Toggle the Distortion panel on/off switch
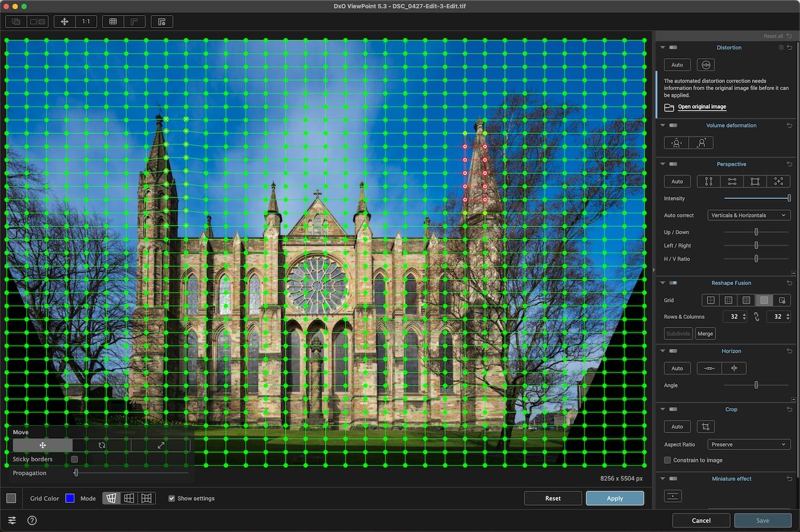The image size is (800, 532). click(673, 48)
